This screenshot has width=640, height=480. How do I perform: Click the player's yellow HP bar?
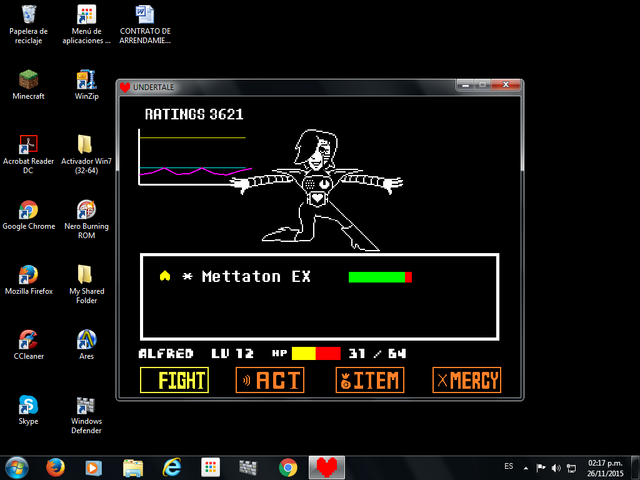pos(316,353)
